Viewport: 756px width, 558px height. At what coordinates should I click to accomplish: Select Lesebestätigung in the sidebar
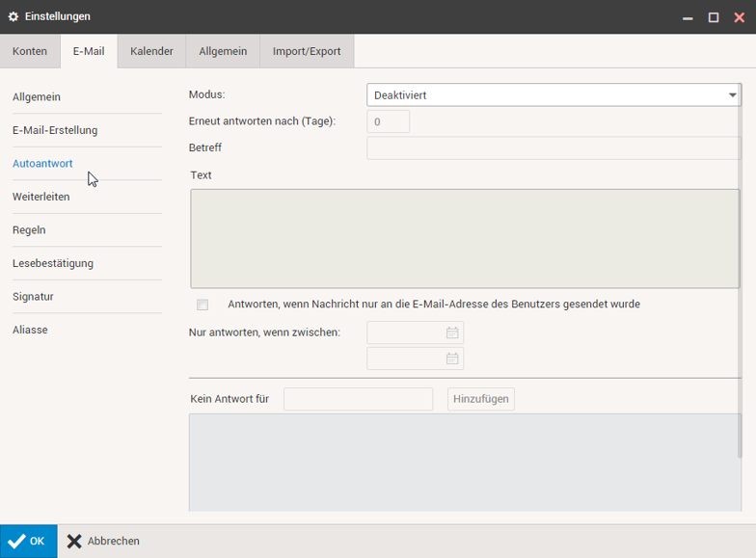[x=53, y=263]
